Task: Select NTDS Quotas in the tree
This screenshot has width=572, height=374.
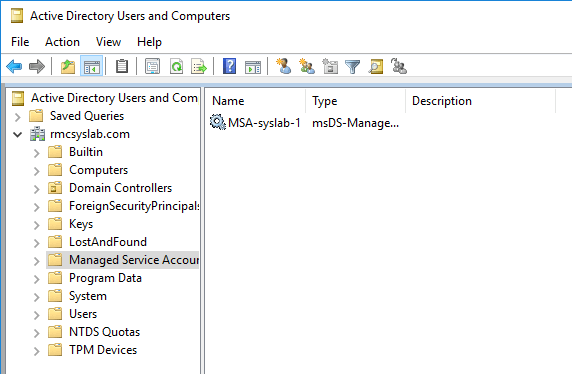Action: 104,332
